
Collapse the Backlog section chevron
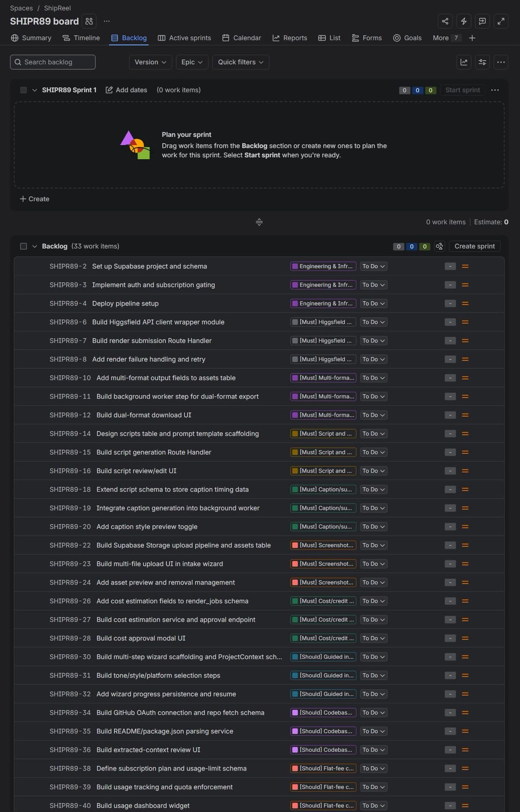point(35,246)
